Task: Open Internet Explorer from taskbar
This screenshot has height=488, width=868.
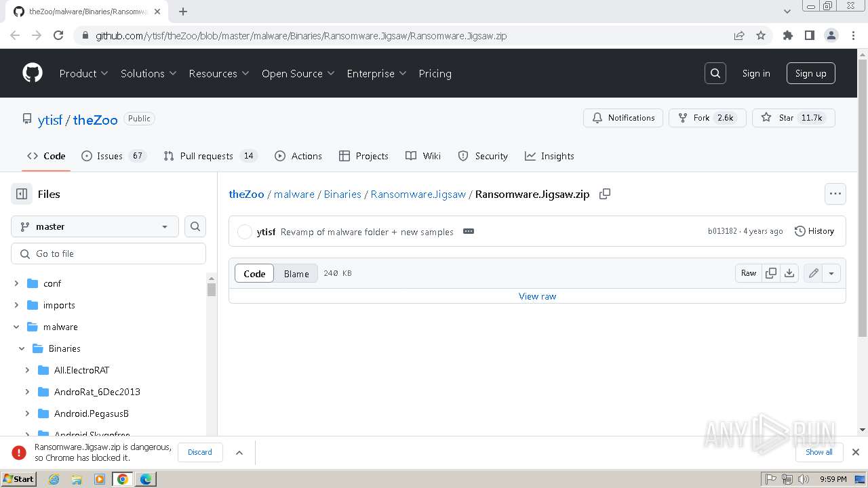Action: pyautogui.click(x=54, y=479)
